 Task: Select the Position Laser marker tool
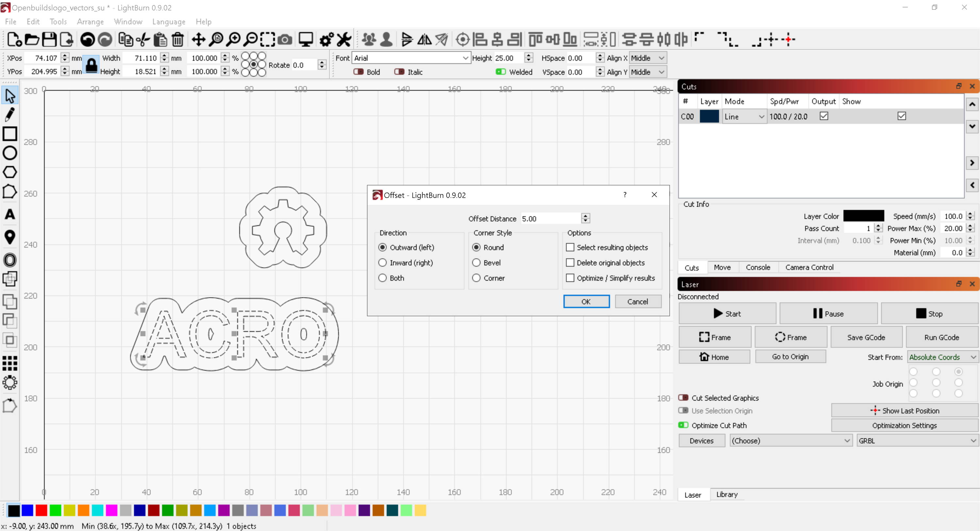click(10, 237)
